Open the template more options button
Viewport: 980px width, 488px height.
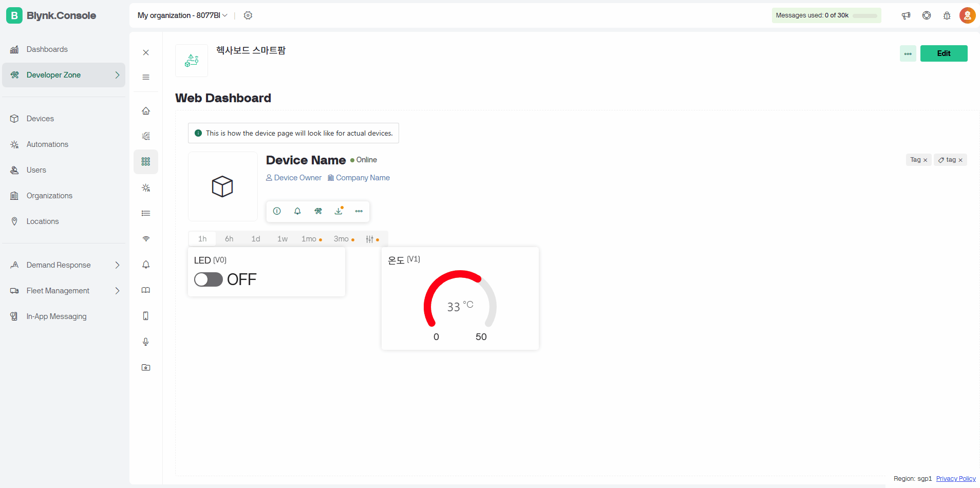[x=908, y=53]
